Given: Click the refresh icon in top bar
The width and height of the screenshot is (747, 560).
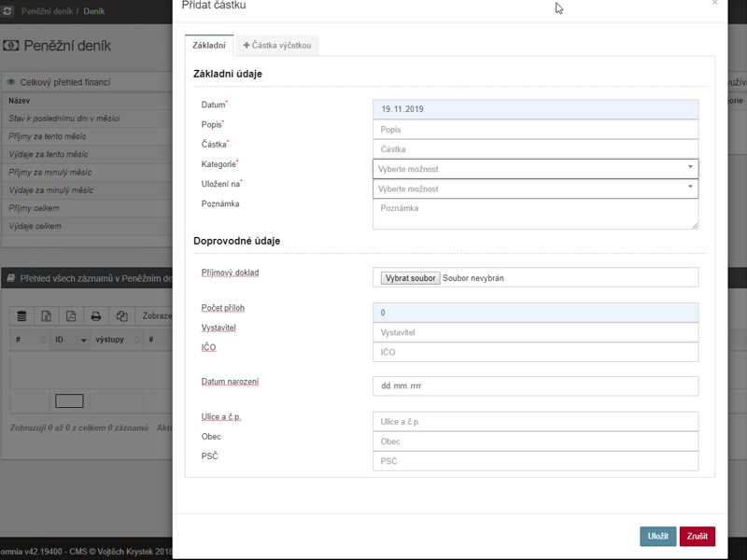Looking at the screenshot, I should point(7,11).
